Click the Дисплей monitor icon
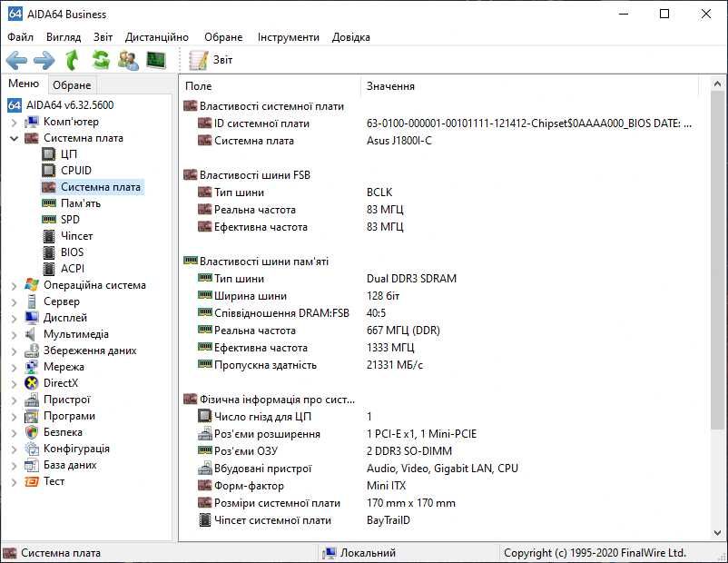The height and width of the screenshot is (563, 728). 31,318
